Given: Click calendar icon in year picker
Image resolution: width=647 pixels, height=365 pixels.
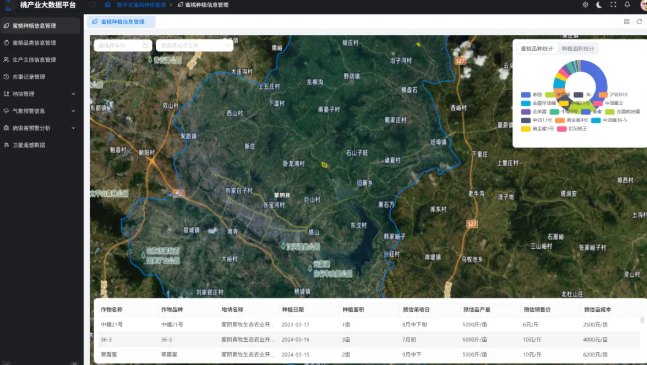Looking at the screenshot, I should coord(145,45).
